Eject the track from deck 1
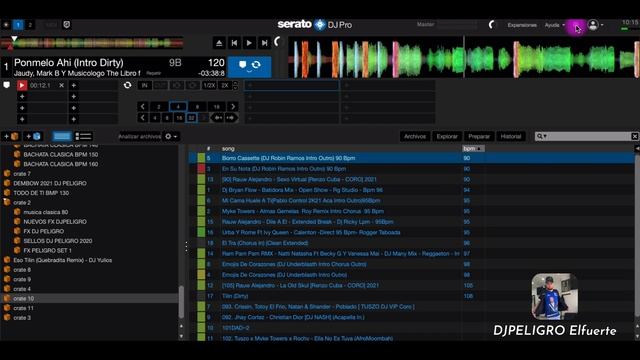Image resolution: width=640 pixels, height=360 pixels. click(219, 43)
